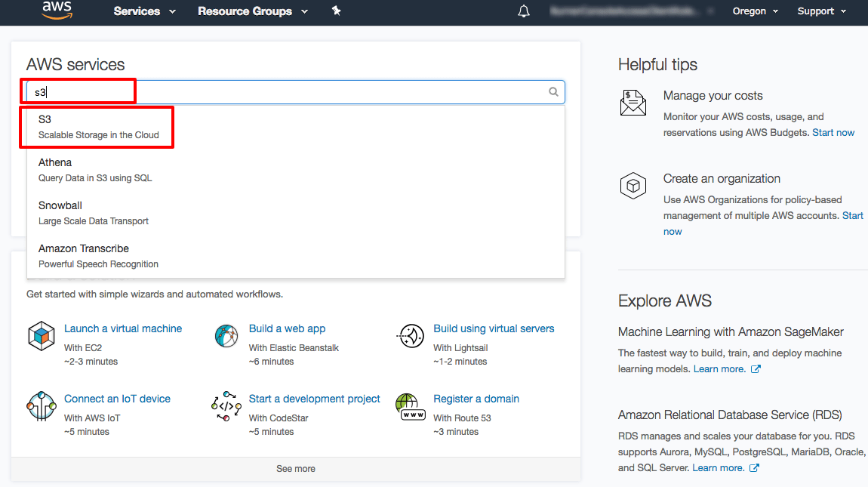This screenshot has width=868, height=487.
Task: Open the Support dropdown menu
Action: tap(821, 11)
